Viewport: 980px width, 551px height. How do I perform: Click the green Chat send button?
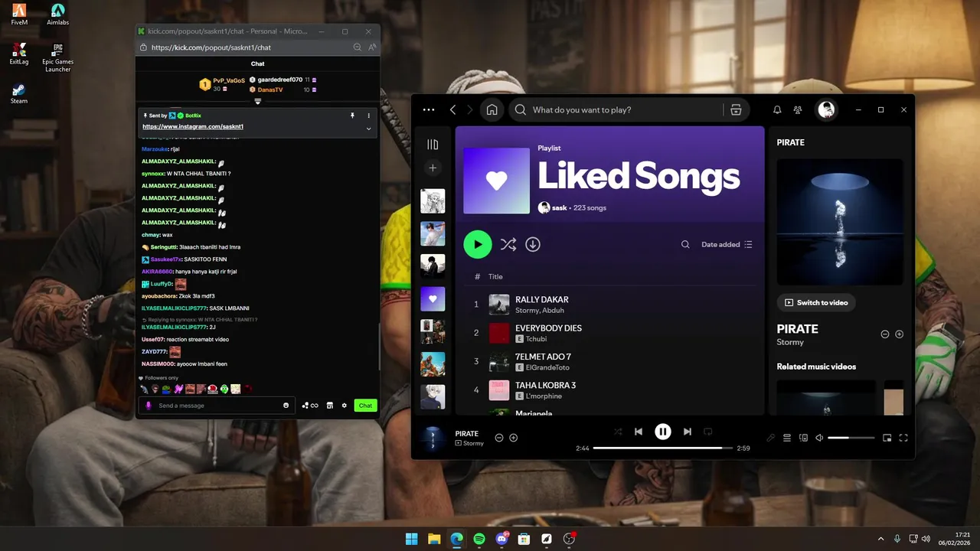click(x=366, y=406)
